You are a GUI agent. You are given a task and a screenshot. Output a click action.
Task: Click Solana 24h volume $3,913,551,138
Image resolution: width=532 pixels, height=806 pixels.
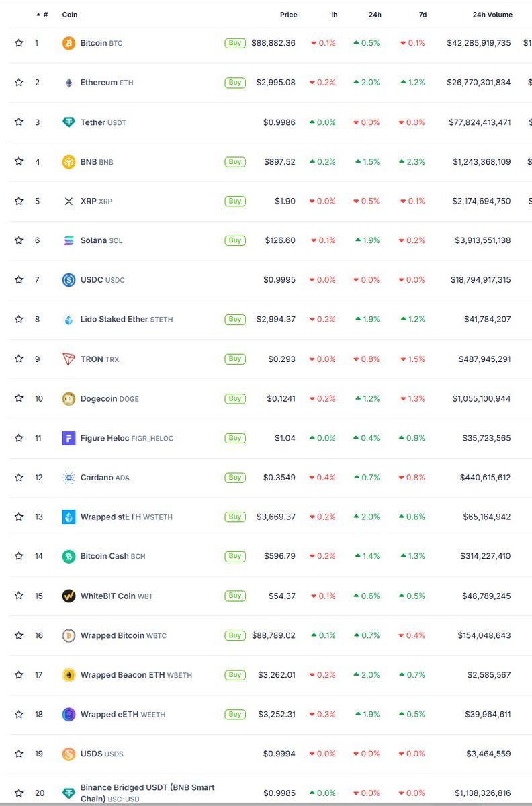[482, 240]
